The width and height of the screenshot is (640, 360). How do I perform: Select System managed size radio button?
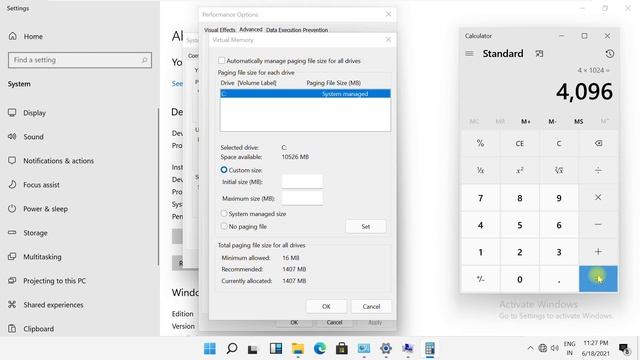224,213
